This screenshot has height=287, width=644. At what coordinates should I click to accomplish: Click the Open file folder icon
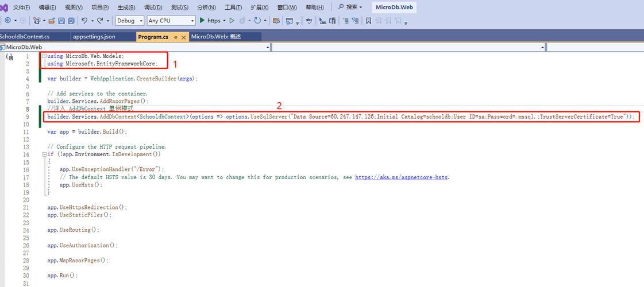pyautogui.click(x=52, y=21)
